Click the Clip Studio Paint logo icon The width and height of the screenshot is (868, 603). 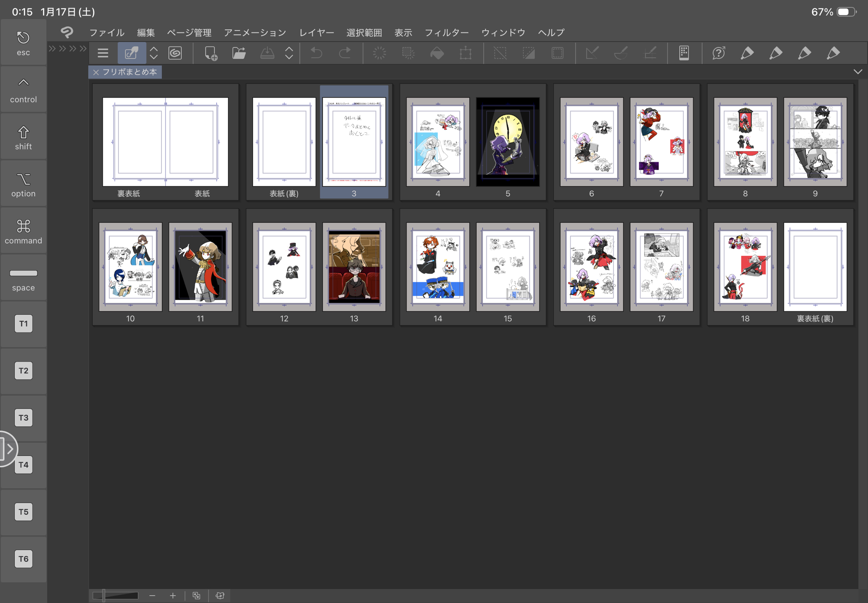(x=67, y=32)
